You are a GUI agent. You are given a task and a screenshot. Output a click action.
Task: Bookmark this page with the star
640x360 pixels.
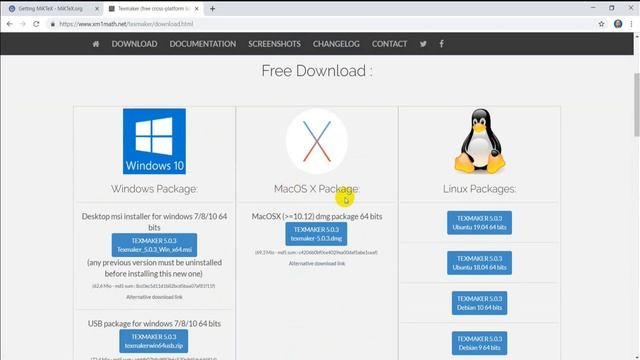(x=601, y=24)
